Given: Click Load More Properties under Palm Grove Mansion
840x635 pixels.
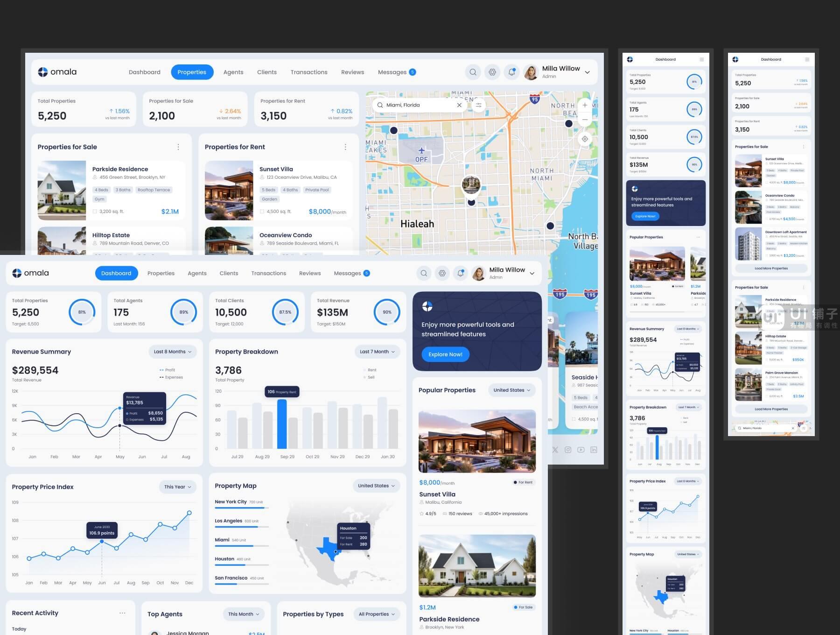Looking at the screenshot, I should [x=771, y=409].
